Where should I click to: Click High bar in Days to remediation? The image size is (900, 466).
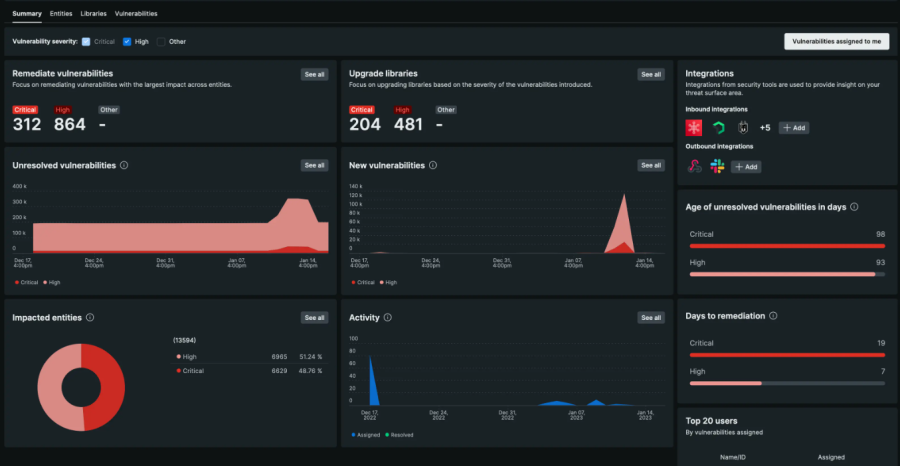787,383
